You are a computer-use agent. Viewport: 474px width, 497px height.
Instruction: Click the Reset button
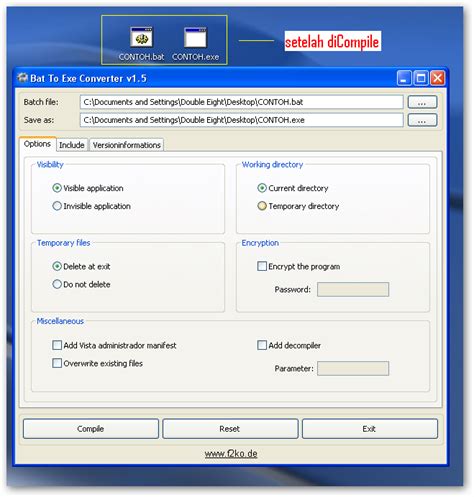[230, 429]
